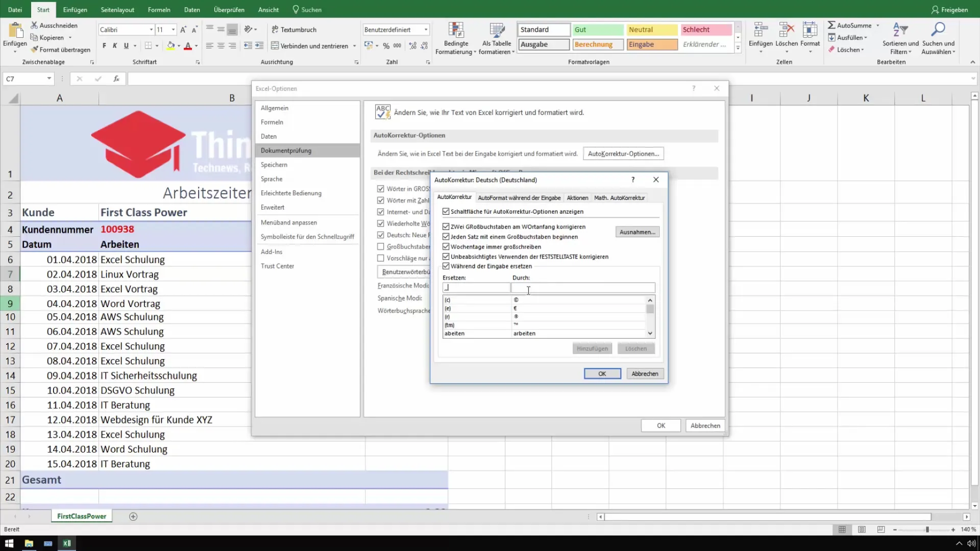Open the Formeln ribbon tab
This screenshot has width=980, height=551.
pyautogui.click(x=159, y=10)
